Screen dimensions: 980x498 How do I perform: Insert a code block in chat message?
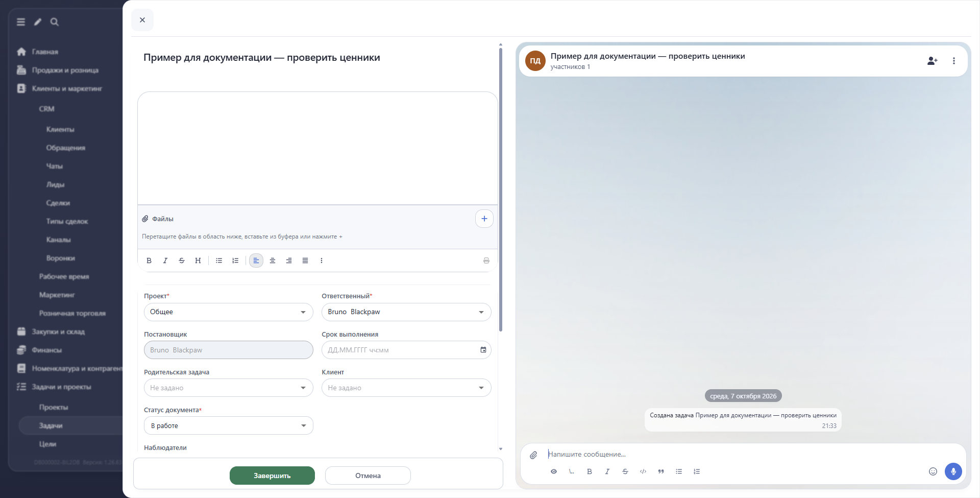tap(643, 471)
